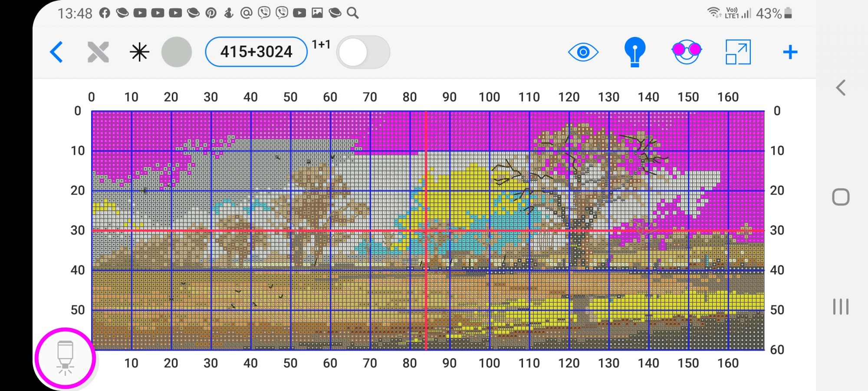Image resolution: width=868 pixels, height=391 pixels.
Task: Tap the blue light bulb icon
Action: coord(635,52)
